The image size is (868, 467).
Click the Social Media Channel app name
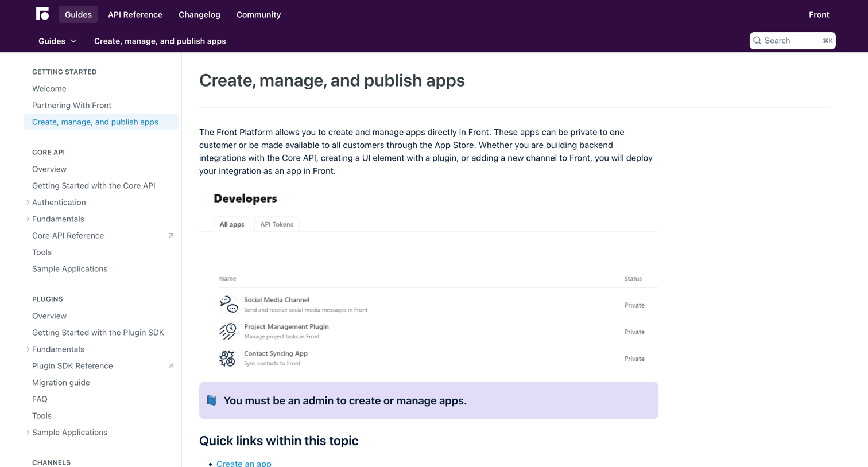click(277, 300)
